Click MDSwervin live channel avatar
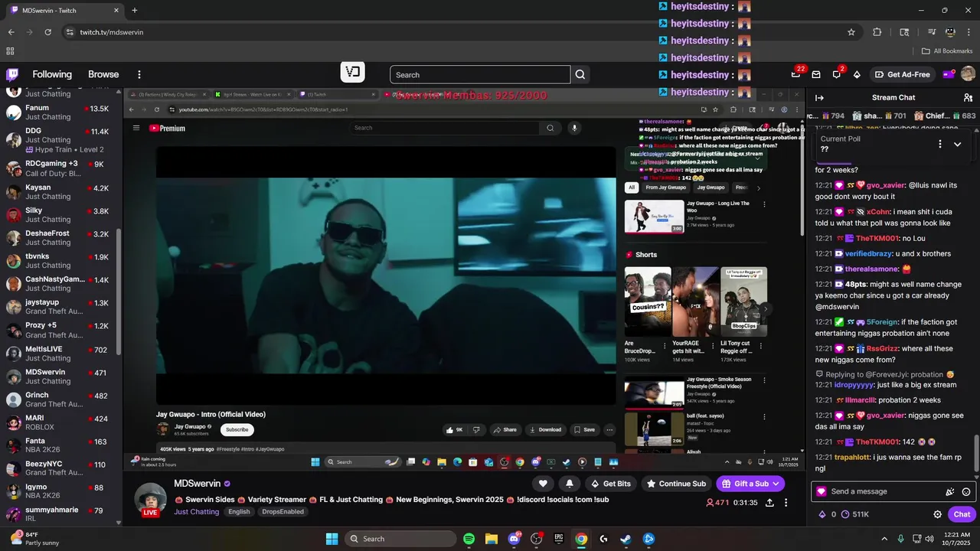Viewport: 980px width, 551px height. point(150,499)
